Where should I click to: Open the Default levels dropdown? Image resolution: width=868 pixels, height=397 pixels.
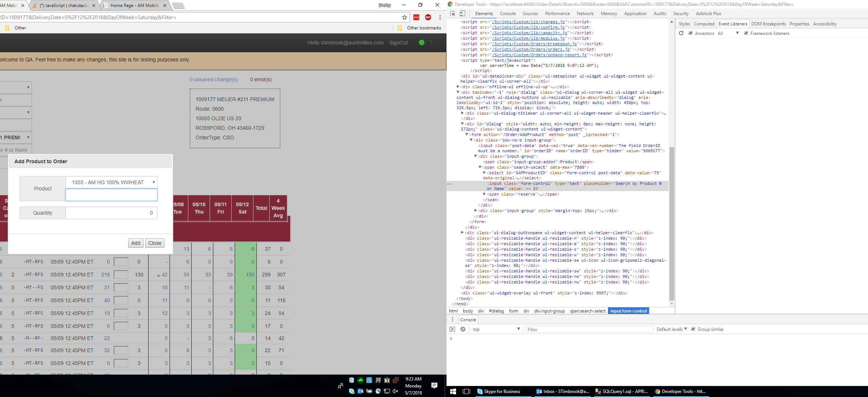click(672, 329)
